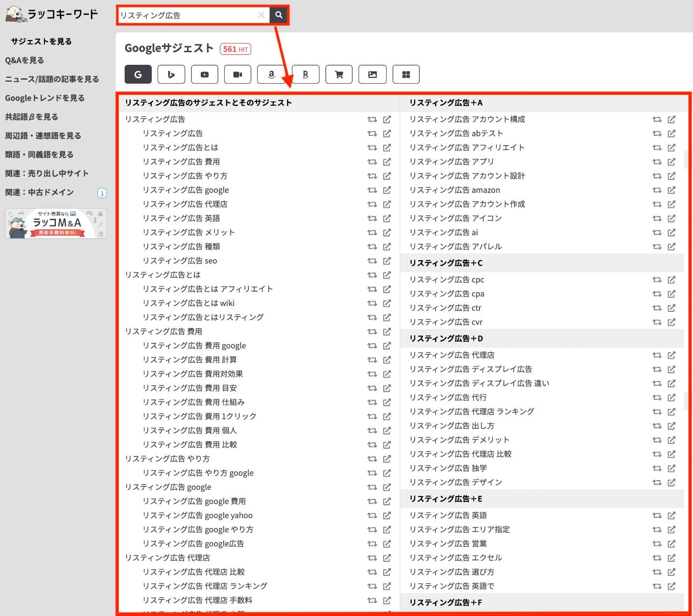Select the Bing suggest source icon
This screenshot has height=616, width=693.
click(x=171, y=74)
